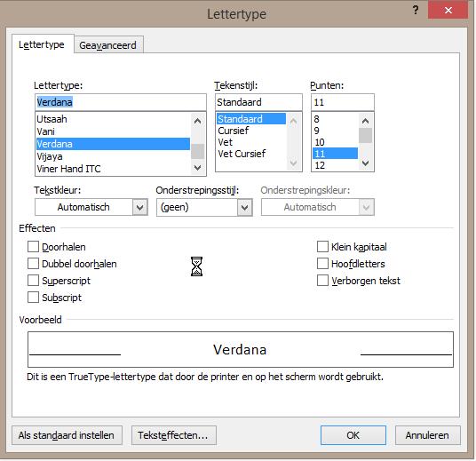Select Vijaya in the font list
The width and height of the screenshot is (476, 461).
pyautogui.click(x=113, y=156)
